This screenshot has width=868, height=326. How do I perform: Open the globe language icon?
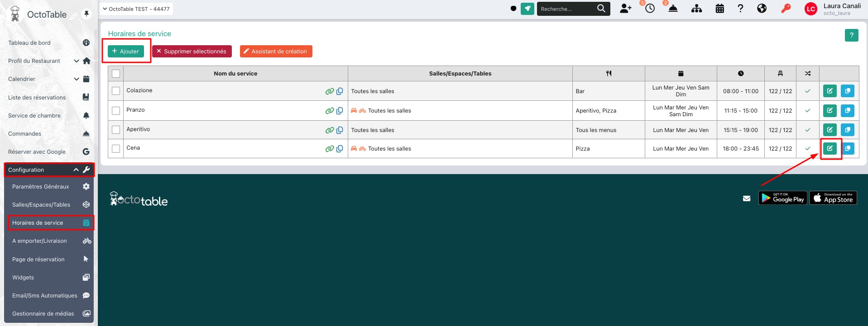click(762, 9)
